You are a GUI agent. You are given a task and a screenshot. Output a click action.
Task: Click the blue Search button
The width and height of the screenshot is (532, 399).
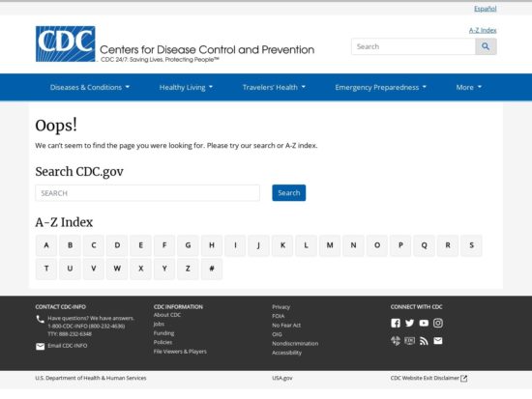click(289, 193)
